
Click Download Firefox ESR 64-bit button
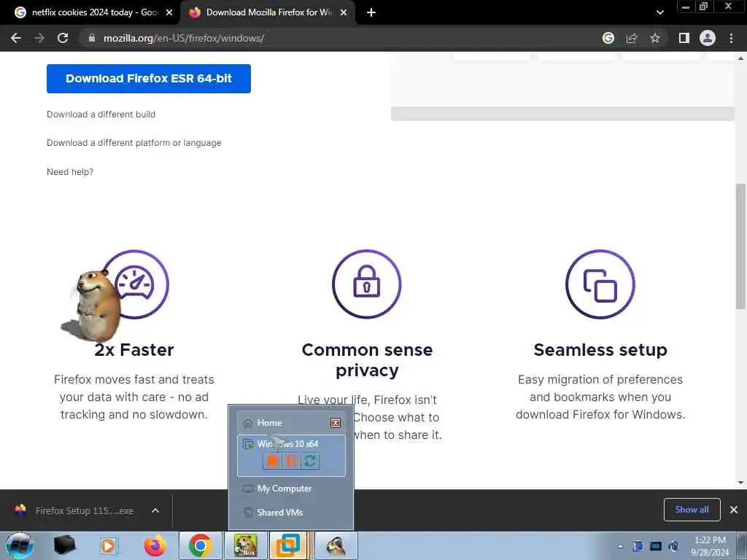(149, 79)
